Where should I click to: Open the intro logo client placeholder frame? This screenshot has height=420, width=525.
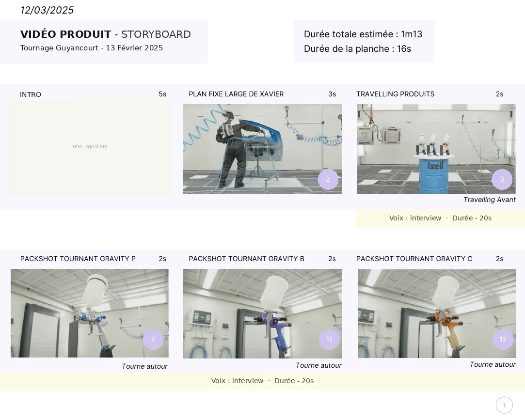tap(89, 147)
